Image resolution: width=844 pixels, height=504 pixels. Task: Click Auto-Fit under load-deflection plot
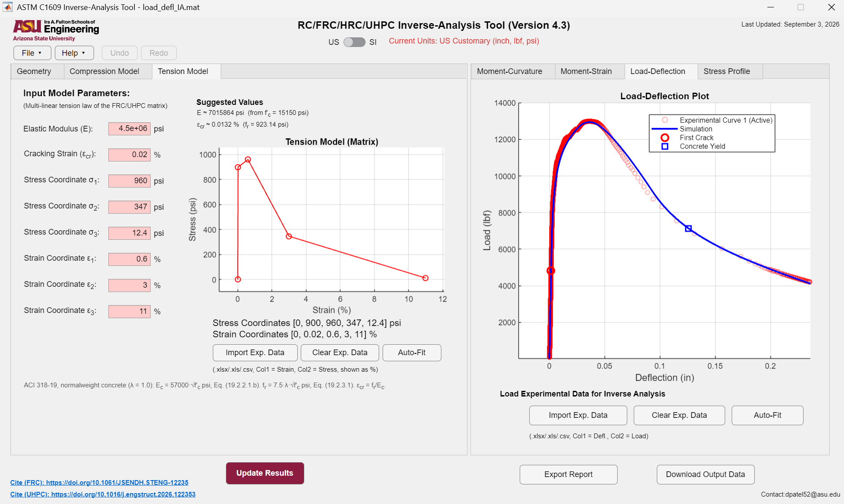click(767, 415)
